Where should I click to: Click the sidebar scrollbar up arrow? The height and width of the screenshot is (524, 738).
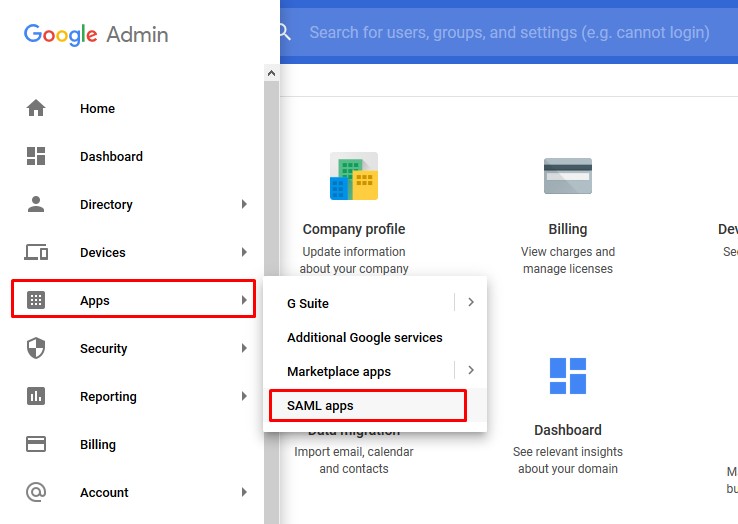point(271,73)
